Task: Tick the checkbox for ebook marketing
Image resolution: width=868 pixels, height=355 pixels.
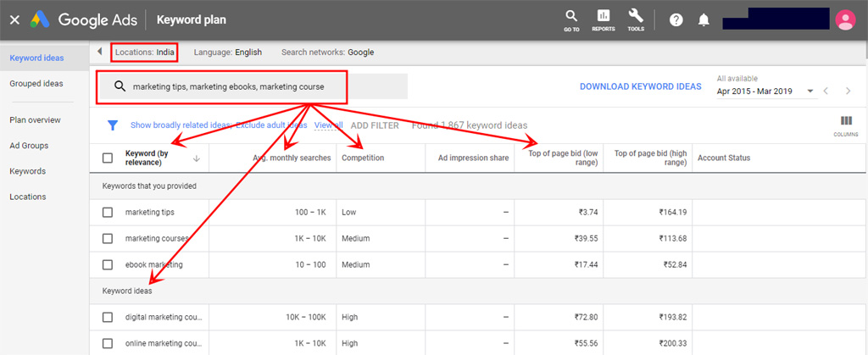Action: (108, 265)
